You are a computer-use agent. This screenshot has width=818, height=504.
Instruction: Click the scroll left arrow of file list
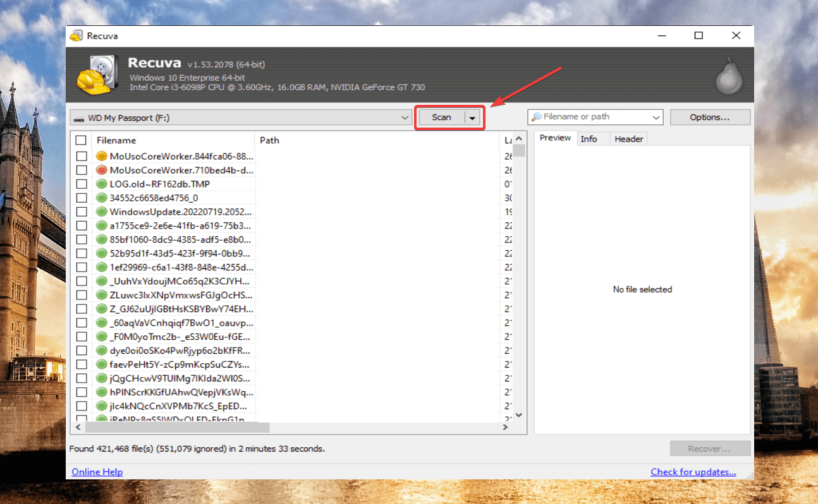[78, 428]
